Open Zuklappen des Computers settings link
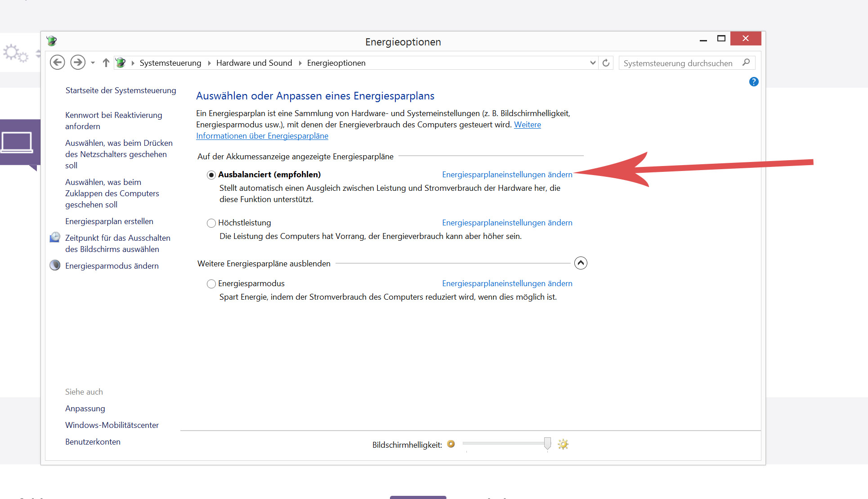868x499 pixels. tap(112, 193)
